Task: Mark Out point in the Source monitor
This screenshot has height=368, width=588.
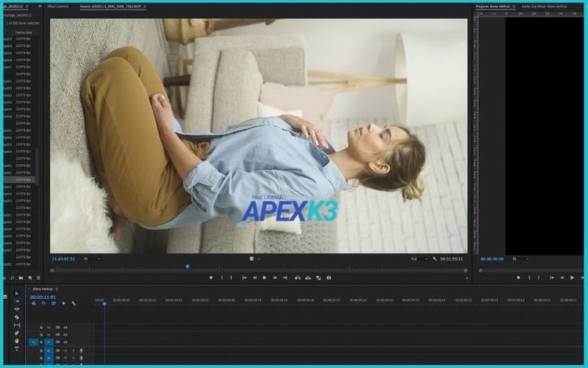Action: coord(231,278)
